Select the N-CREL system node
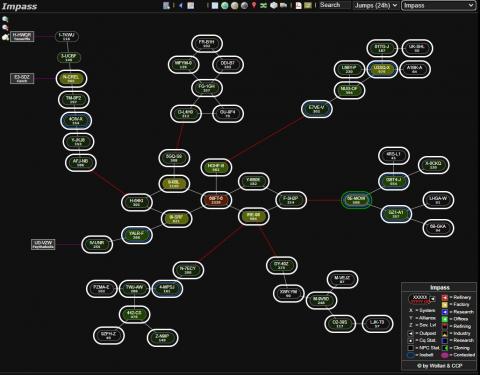480x375 pixels. point(71,79)
